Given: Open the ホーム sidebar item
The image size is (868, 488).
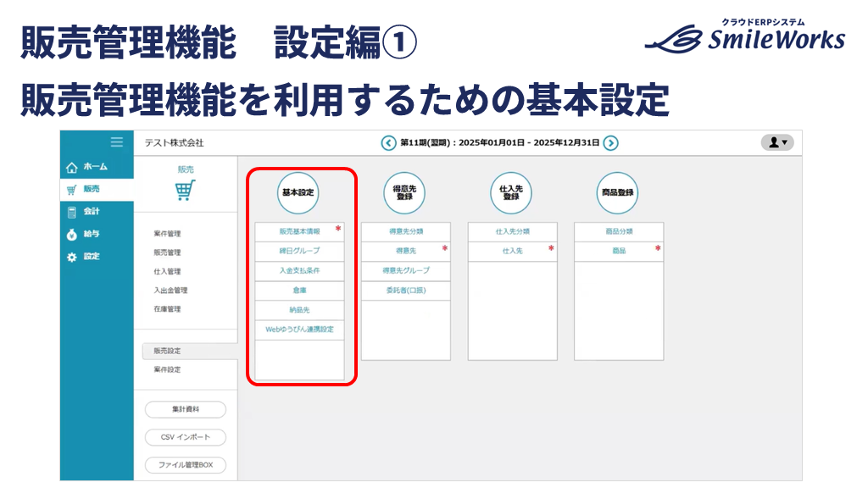Looking at the screenshot, I should click(97, 167).
